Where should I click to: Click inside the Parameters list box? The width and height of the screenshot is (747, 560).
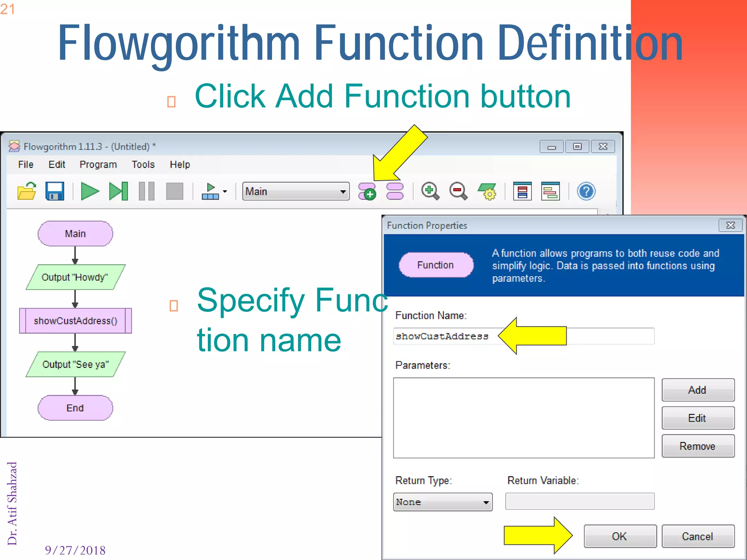click(524, 418)
